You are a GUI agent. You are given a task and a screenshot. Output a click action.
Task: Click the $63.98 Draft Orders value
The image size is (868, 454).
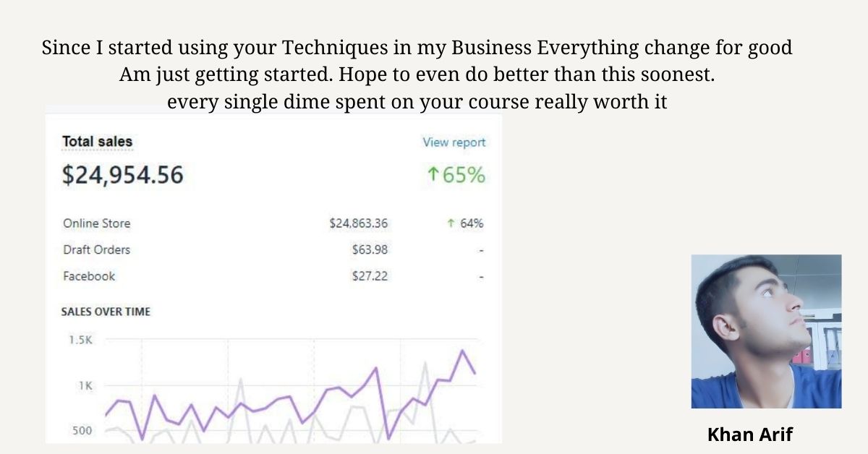click(370, 249)
